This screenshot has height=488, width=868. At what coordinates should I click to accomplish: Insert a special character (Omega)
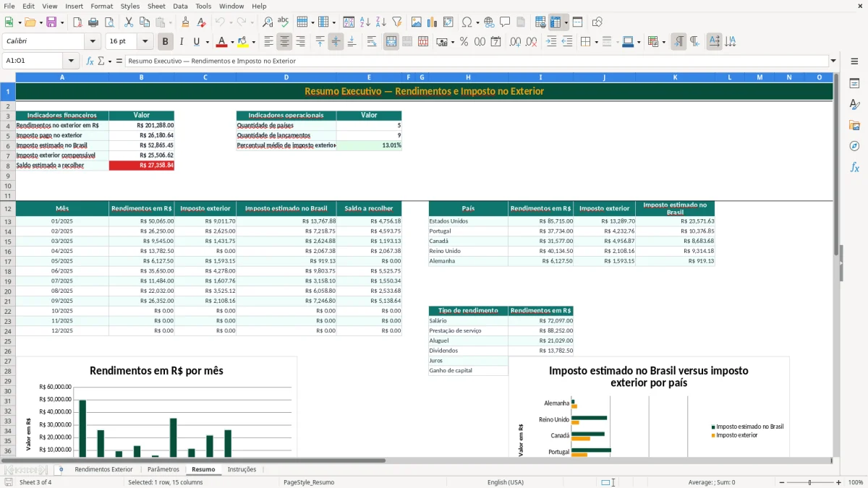click(467, 22)
